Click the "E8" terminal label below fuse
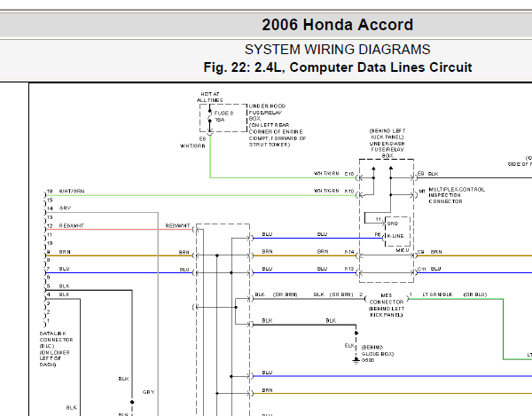Image resolution: width=532 pixels, height=416 pixels. point(202,138)
